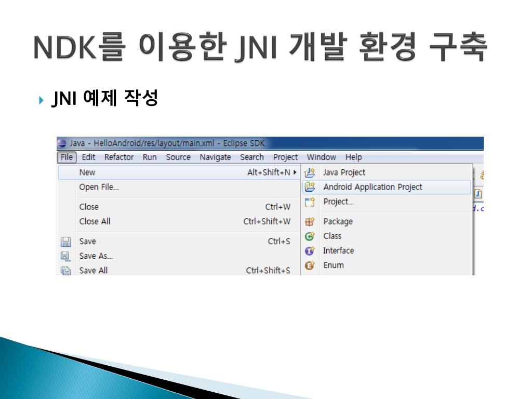Select Project... in New submenu
The image size is (532, 399).
387,202
